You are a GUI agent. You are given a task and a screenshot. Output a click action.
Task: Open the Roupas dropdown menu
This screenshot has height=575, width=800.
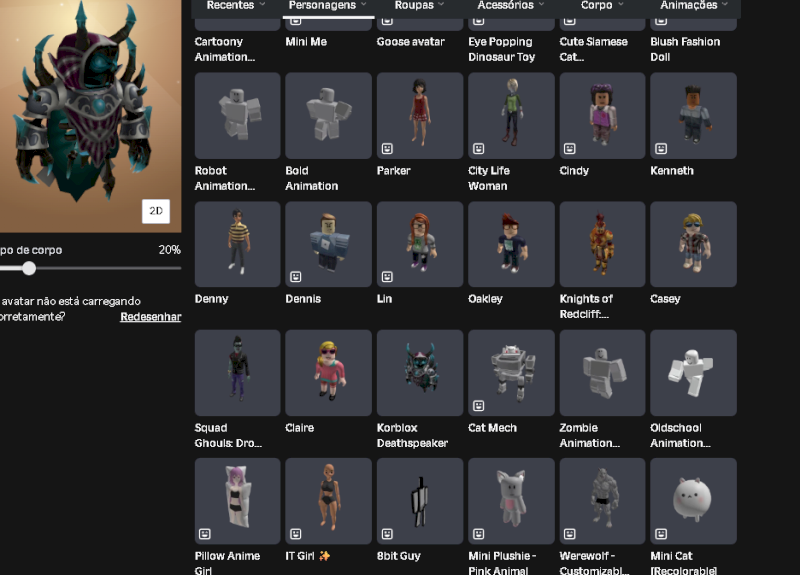tap(420, 6)
